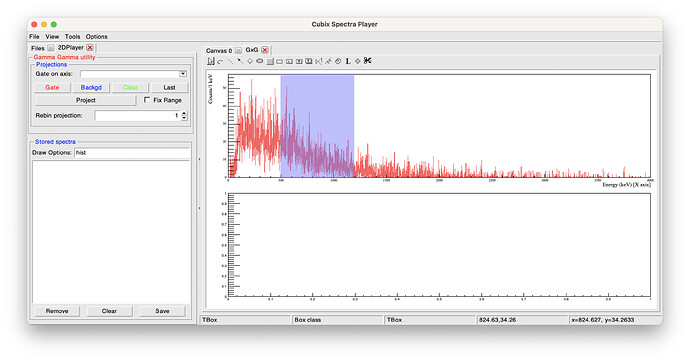The width and height of the screenshot is (690, 361).
Task: Focus the Draw Options input field
Action: click(x=132, y=153)
